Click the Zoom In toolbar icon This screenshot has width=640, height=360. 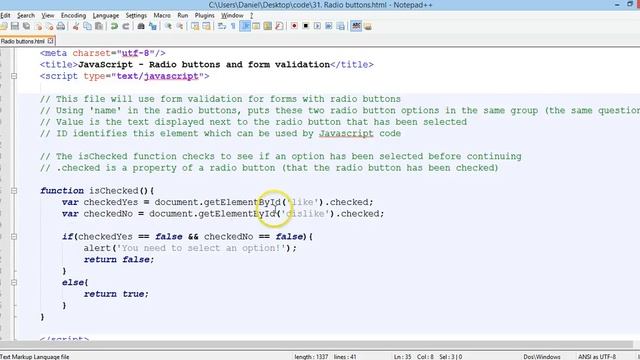(x=168, y=27)
